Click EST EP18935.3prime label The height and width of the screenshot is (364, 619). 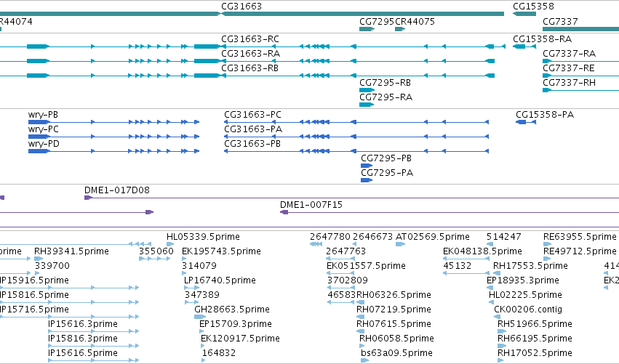(x=523, y=280)
